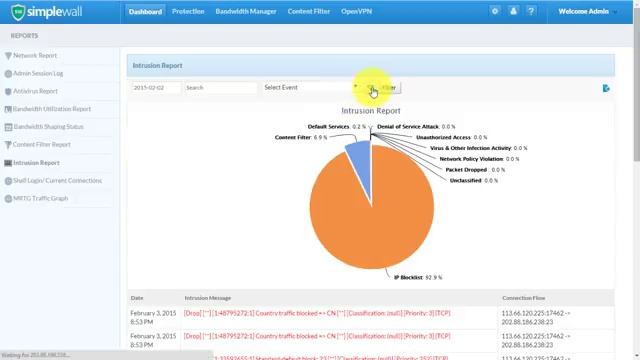Viewport: 640px width, 360px height.
Task: Click the Antivirus Report shield icon
Action: (x=8, y=91)
